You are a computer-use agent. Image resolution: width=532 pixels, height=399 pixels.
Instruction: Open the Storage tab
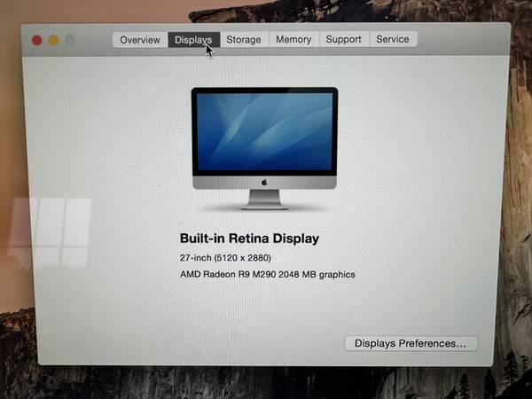[244, 40]
